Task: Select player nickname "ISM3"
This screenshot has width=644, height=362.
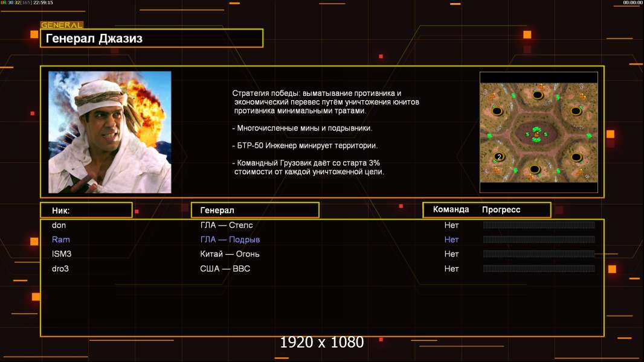Action: (x=62, y=254)
